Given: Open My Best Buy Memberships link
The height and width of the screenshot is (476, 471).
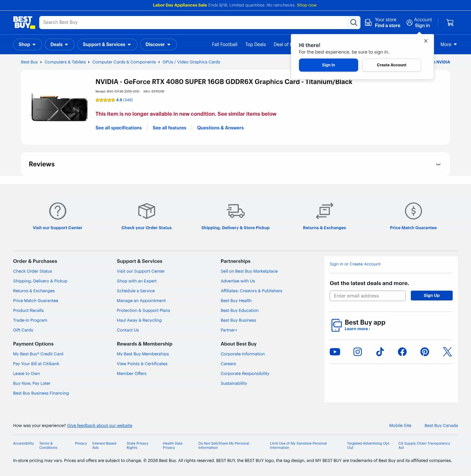Looking at the screenshot, I should point(143,354).
